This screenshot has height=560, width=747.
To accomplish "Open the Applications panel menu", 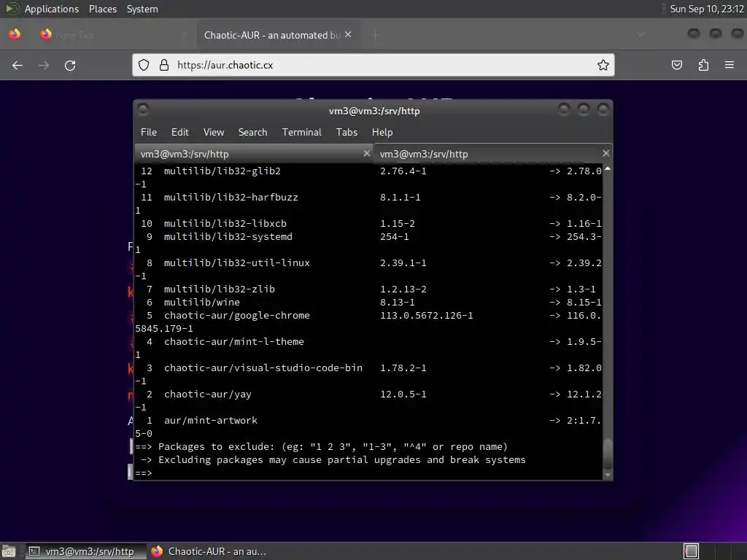I will (52, 9).
